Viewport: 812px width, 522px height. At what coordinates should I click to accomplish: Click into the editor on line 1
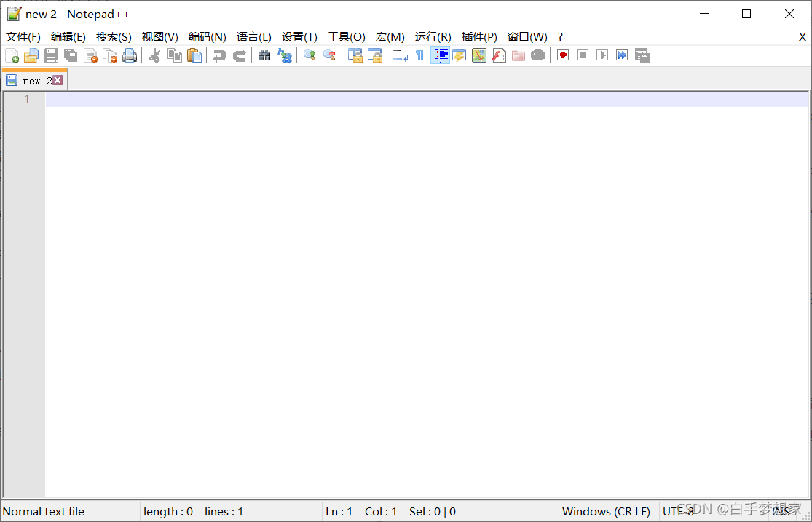[x=426, y=100]
